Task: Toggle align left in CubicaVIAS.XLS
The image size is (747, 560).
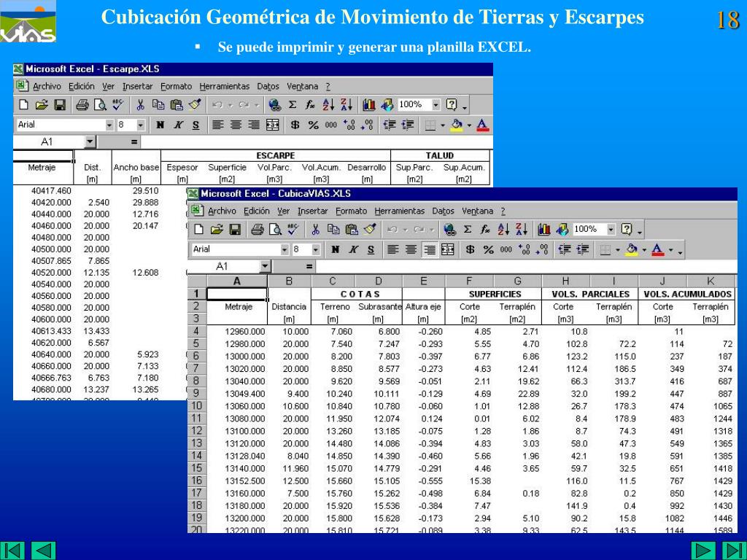Action: (393, 249)
